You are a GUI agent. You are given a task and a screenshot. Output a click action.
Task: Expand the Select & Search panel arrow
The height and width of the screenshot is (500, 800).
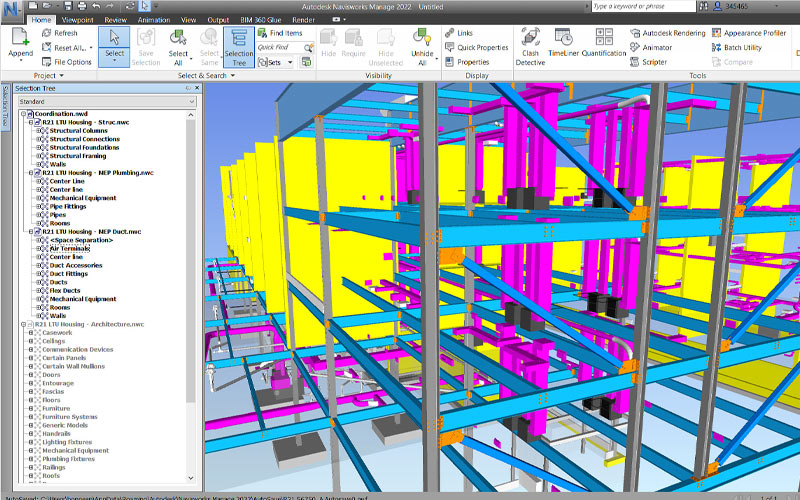point(233,76)
